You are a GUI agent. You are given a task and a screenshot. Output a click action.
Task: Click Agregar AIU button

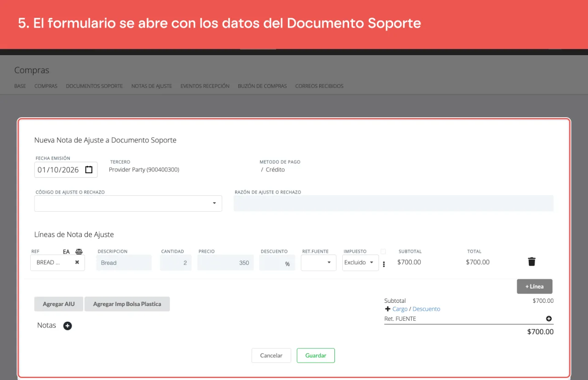pos(58,304)
